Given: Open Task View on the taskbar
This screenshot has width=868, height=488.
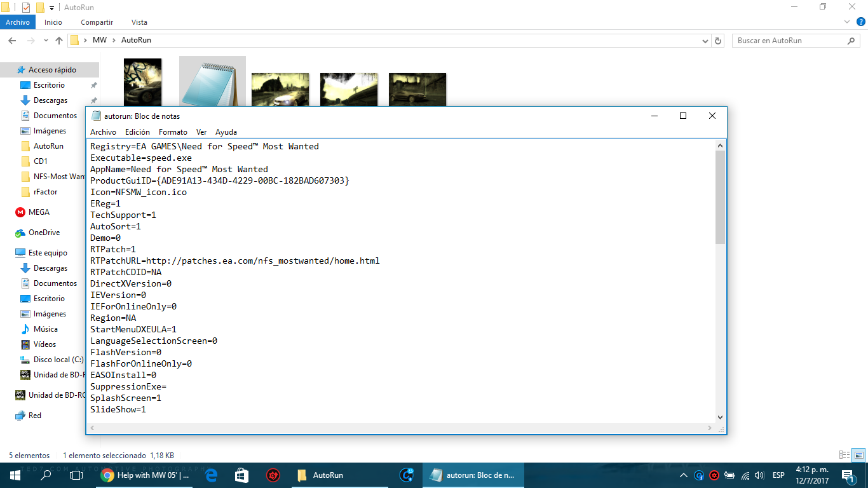Looking at the screenshot, I should pos(76,475).
